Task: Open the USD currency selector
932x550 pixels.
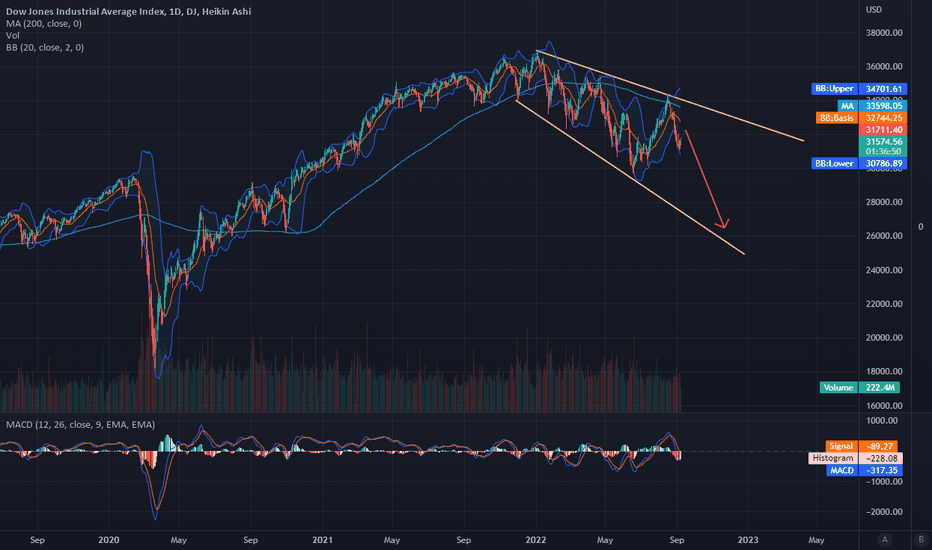Action: coord(874,10)
